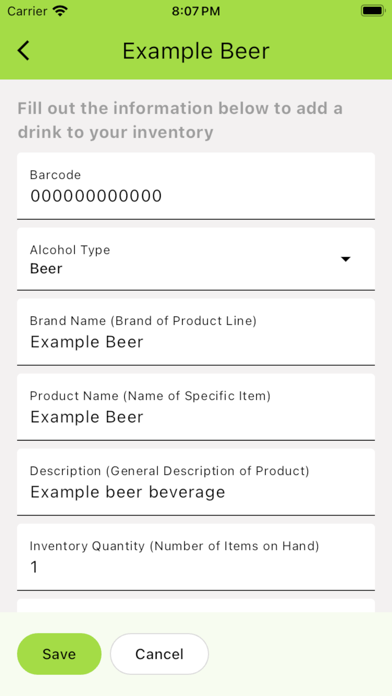
Task: Tap the Description field label text
Action: 170,471
